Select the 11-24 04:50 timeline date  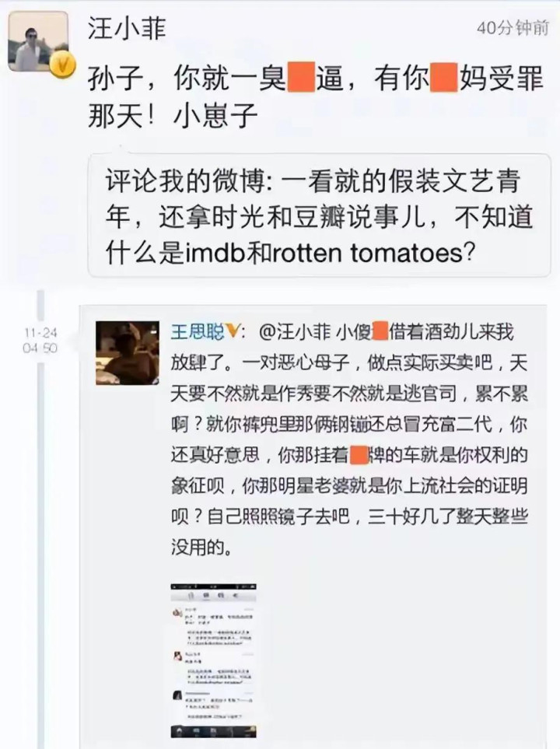click(x=40, y=340)
